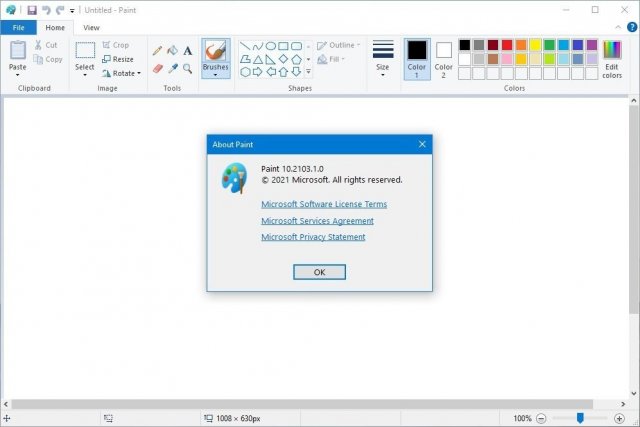Click the Copy command
Image resolution: width=640 pixels, height=427 pixels.
click(x=48, y=59)
